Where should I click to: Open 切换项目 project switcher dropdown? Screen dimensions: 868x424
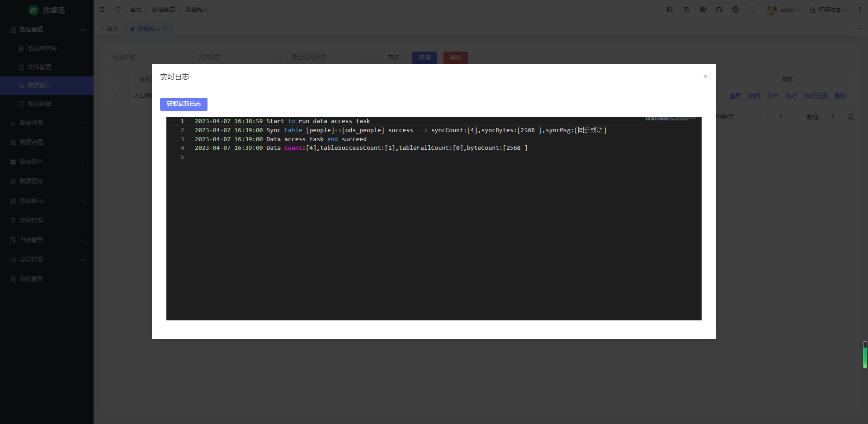click(829, 10)
